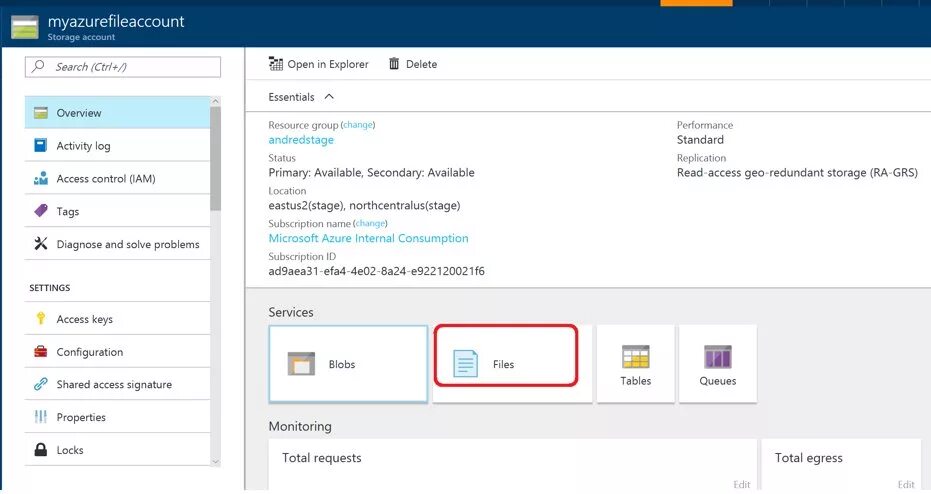Click the Open in Explorer button

pyautogui.click(x=318, y=64)
